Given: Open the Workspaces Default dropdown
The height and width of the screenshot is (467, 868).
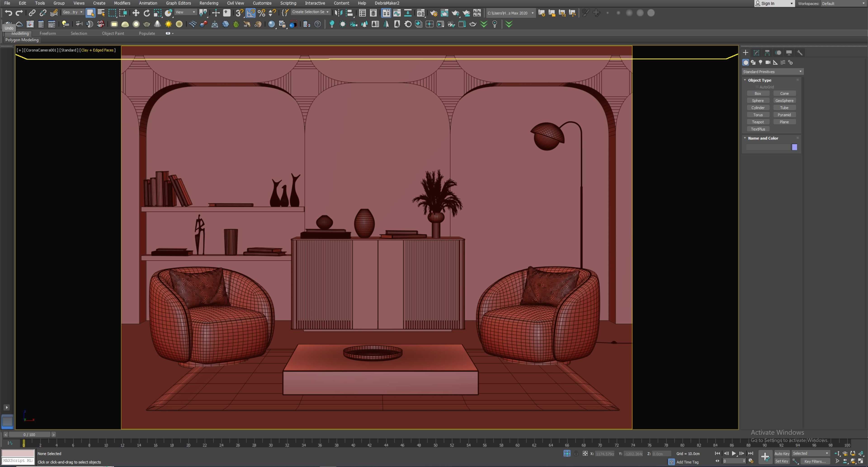Looking at the screenshot, I should pyautogui.click(x=843, y=3).
